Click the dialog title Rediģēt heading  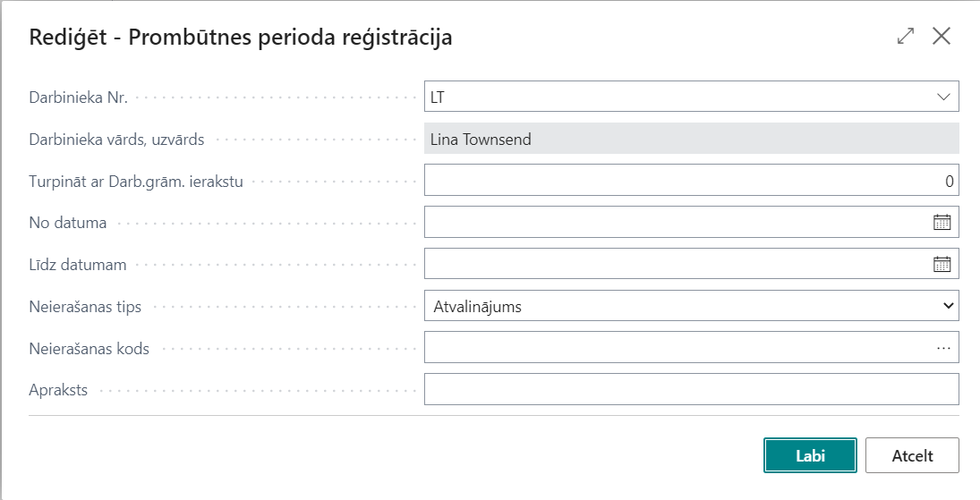[x=241, y=38]
